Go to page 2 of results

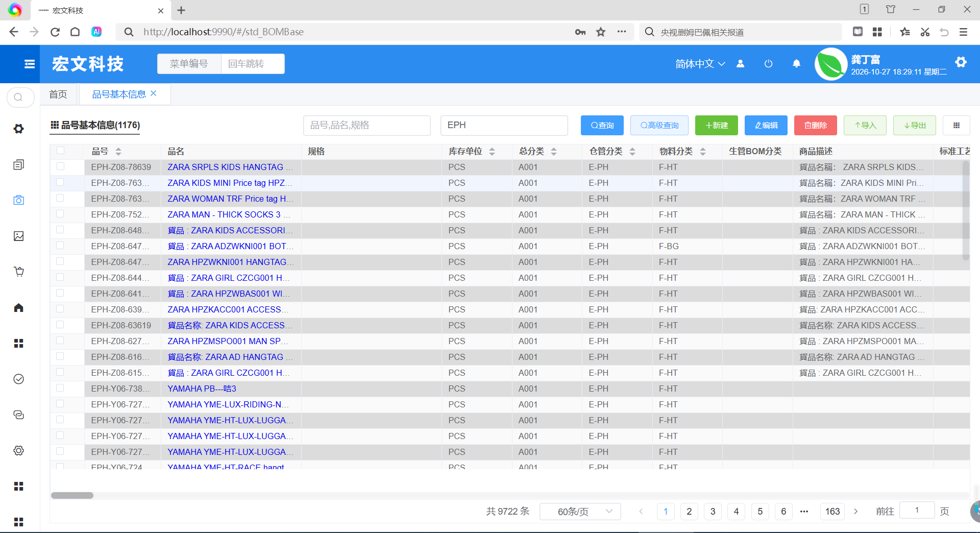pos(689,512)
